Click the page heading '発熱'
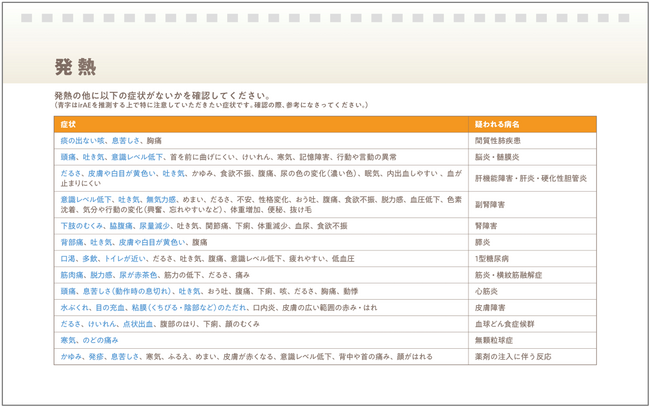 [75, 67]
